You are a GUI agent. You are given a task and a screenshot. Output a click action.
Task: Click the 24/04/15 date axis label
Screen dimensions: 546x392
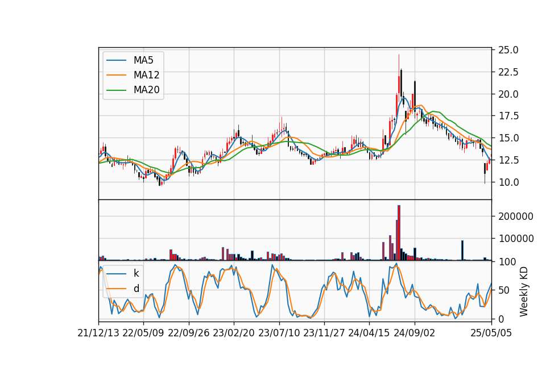pos(369,333)
